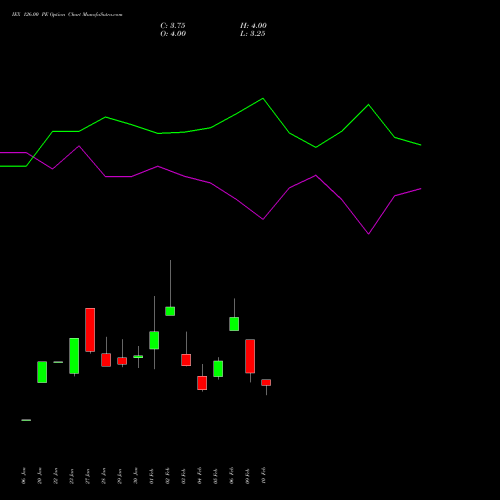
Task: Click the '27 Jan' date axis label
Action: pyautogui.click(x=88, y=476)
